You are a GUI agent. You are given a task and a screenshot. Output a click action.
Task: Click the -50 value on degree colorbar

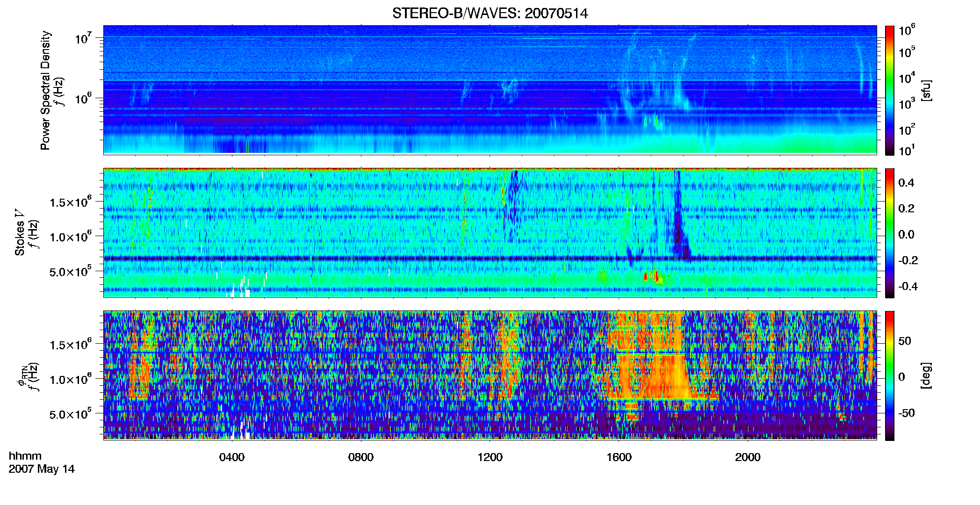coord(906,413)
